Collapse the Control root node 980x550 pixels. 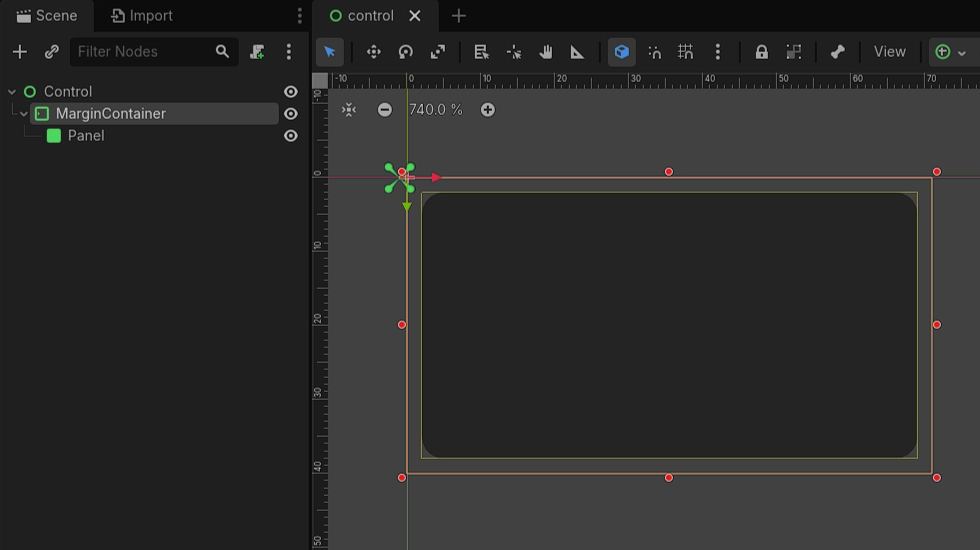[x=12, y=92]
